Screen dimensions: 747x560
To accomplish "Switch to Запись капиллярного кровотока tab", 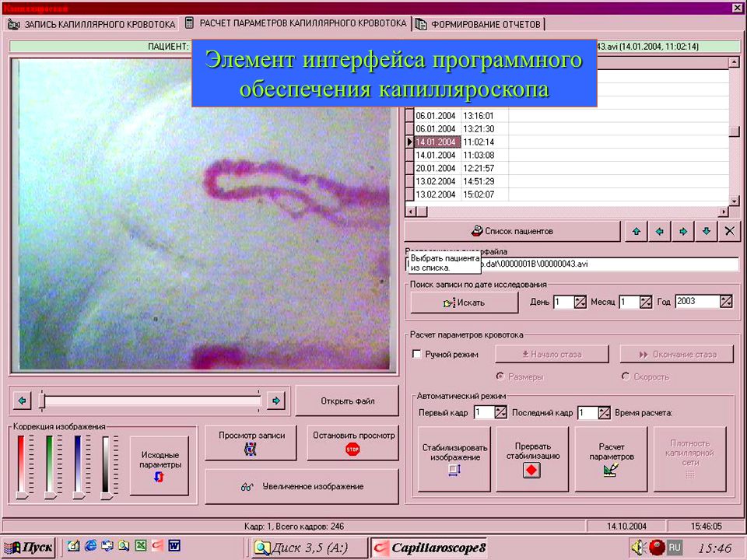I will pyautogui.click(x=92, y=24).
